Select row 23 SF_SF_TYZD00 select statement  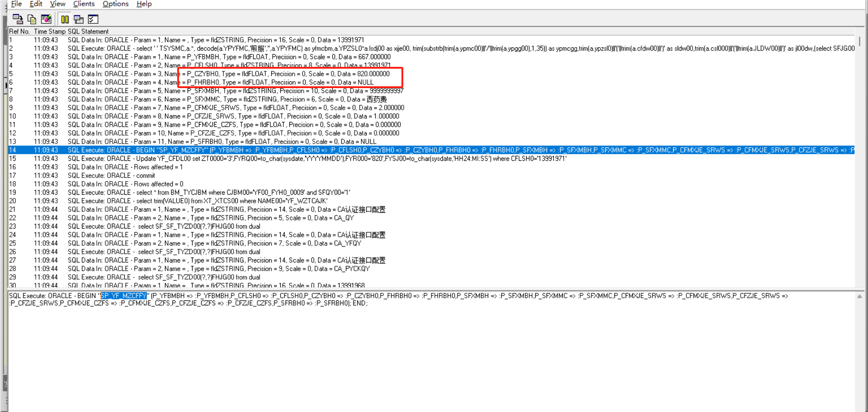click(431, 226)
